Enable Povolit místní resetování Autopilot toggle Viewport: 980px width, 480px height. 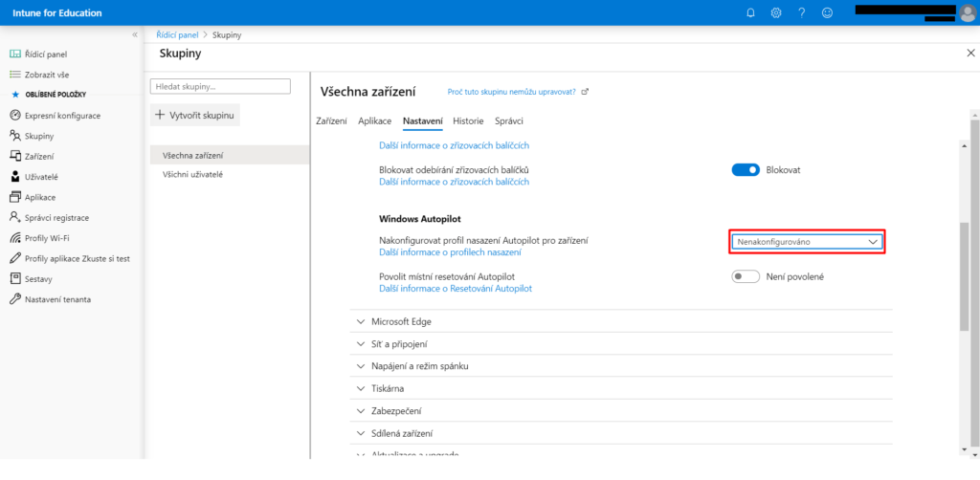click(746, 276)
